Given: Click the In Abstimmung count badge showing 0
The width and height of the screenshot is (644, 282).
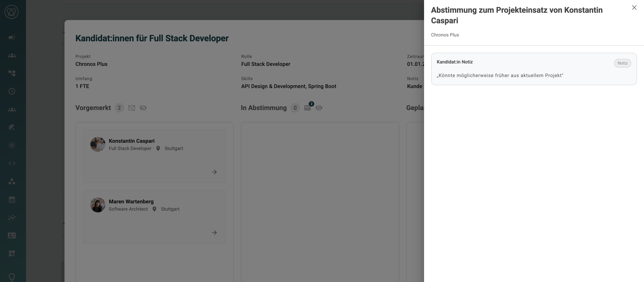Looking at the screenshot, I should click(295, 108).
